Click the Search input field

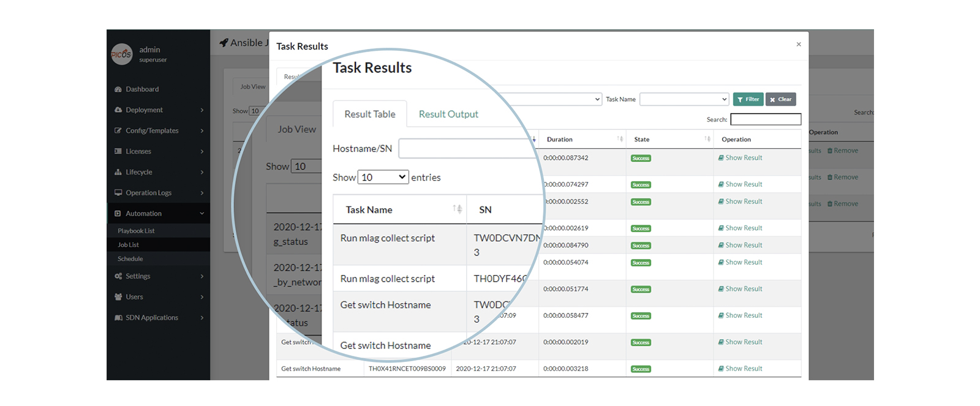[765, 119]
